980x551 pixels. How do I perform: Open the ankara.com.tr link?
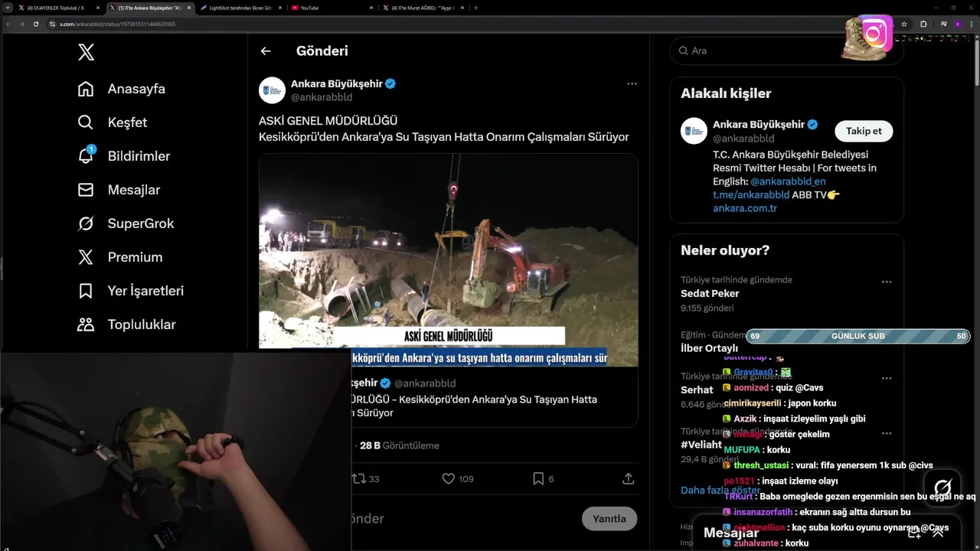[x=745, y=208]
